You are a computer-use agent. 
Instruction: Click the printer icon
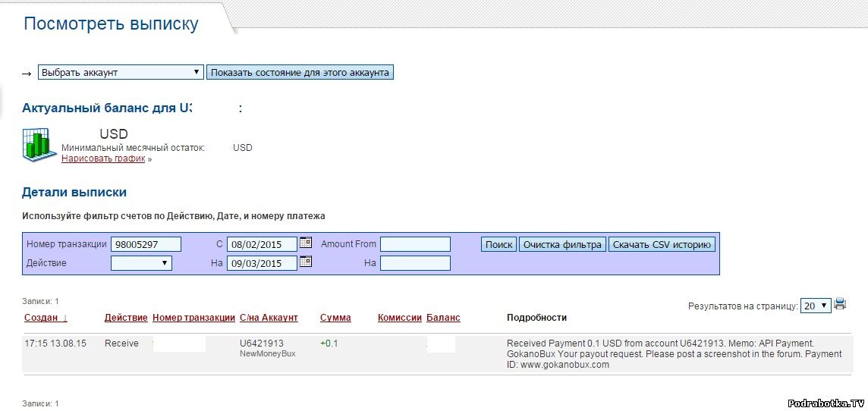click(x=840, y=305)
